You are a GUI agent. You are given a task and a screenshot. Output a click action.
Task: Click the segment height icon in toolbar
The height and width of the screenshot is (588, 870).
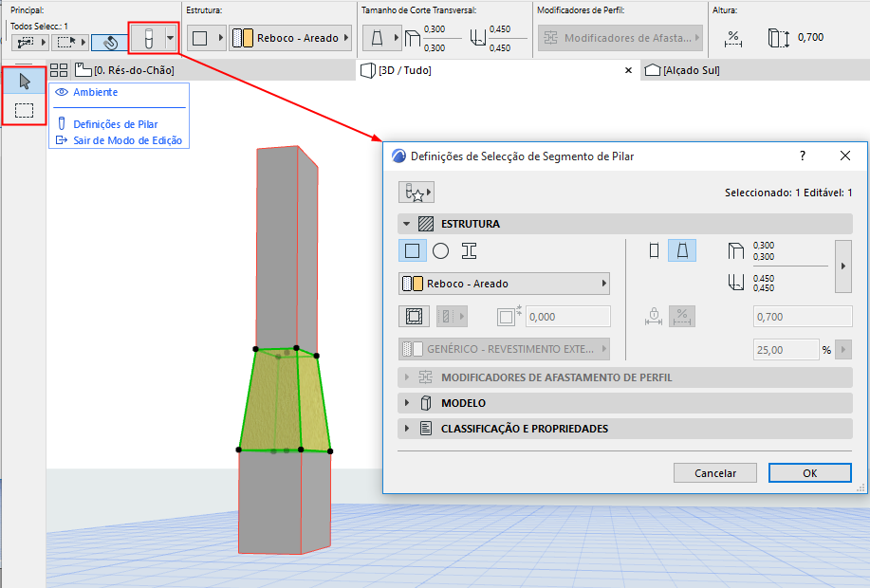[x=778, y=38]
